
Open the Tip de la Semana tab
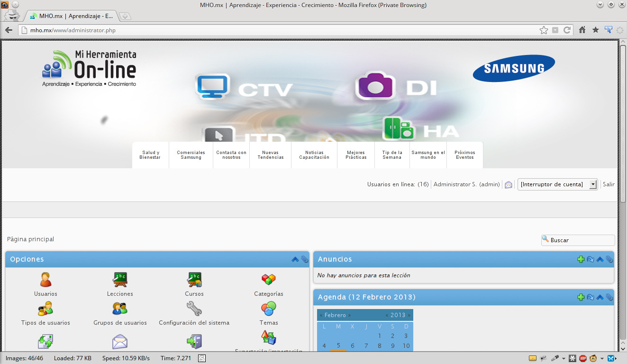coord(392,155)
